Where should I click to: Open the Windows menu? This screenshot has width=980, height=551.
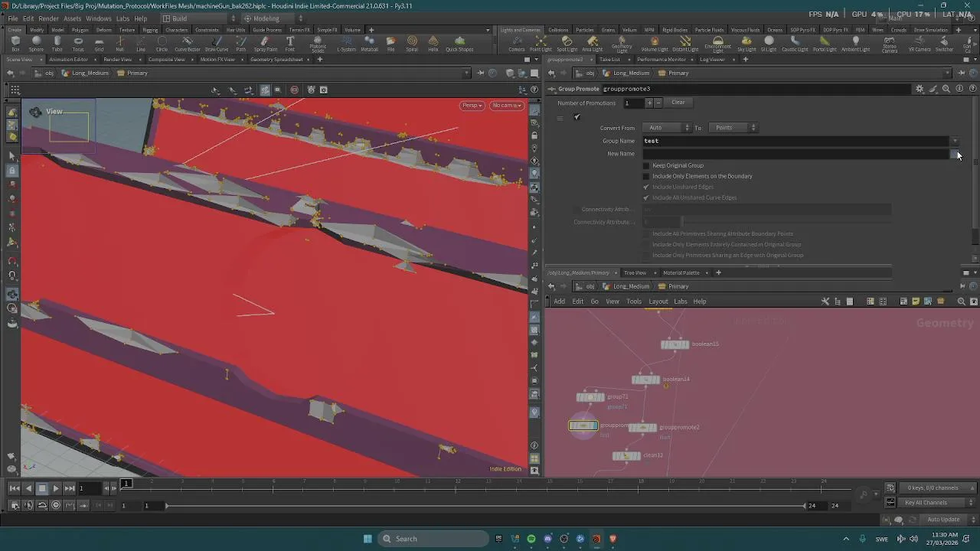pos(98,18)
